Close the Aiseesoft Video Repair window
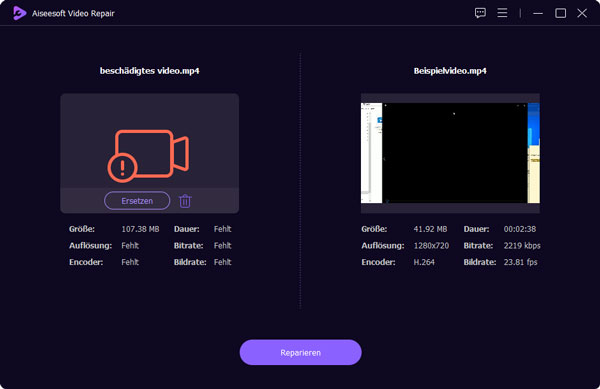Image resolution: width=600 pixels, height=389 pixels. (582, 13)
